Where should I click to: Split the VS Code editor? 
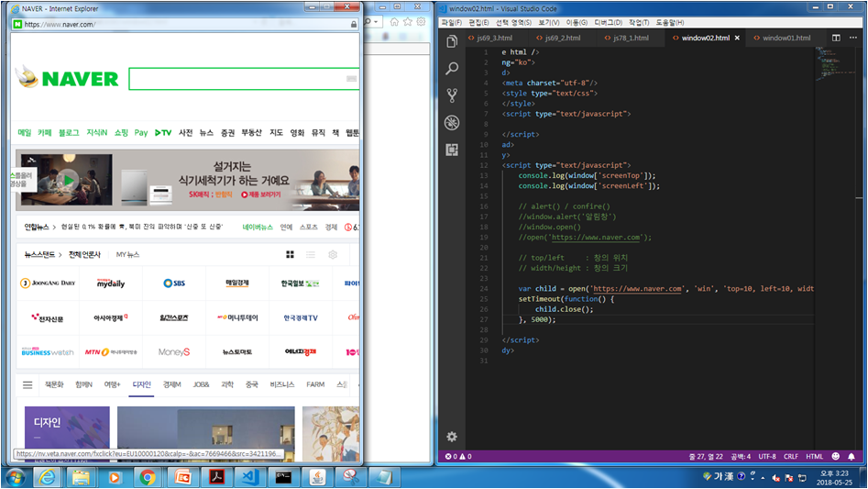(836, 38)
